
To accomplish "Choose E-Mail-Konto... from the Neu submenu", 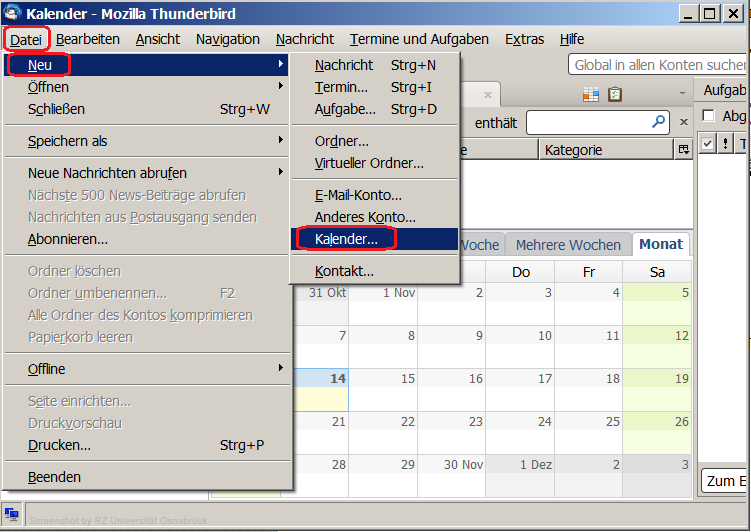I will point(375,195).
